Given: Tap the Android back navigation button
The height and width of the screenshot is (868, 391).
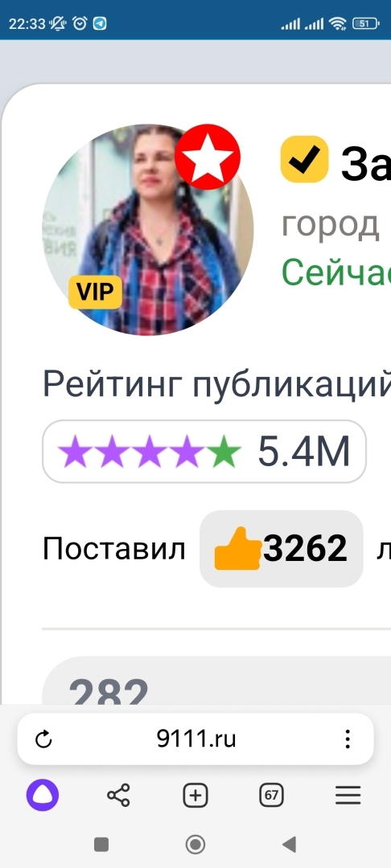Looking at the screenshot, I should point(289,844).
